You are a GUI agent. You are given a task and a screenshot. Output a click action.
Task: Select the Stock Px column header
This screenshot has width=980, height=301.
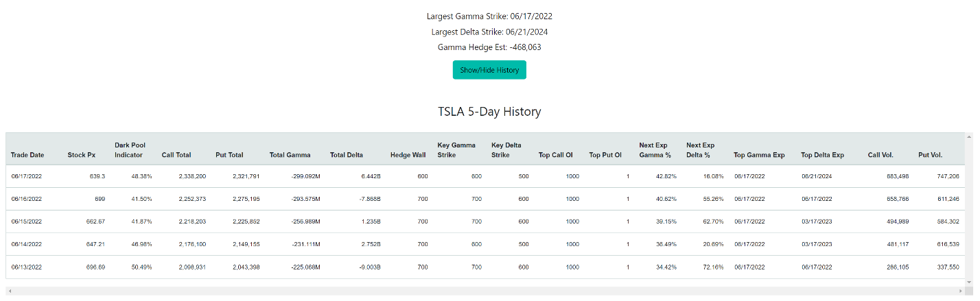point(82,155)
